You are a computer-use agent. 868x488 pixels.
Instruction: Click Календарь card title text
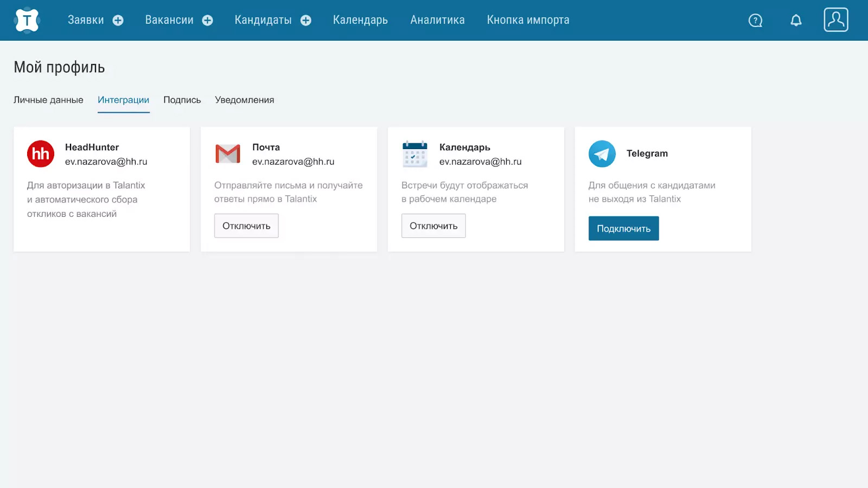465,147
